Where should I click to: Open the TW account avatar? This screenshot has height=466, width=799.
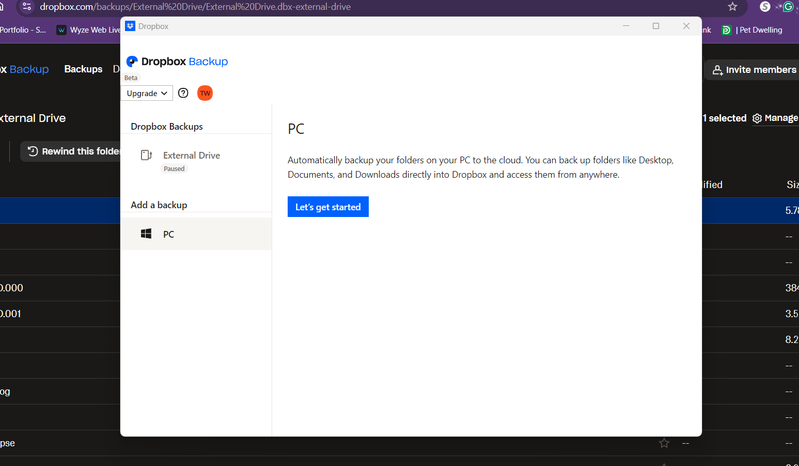click(204, 93)
